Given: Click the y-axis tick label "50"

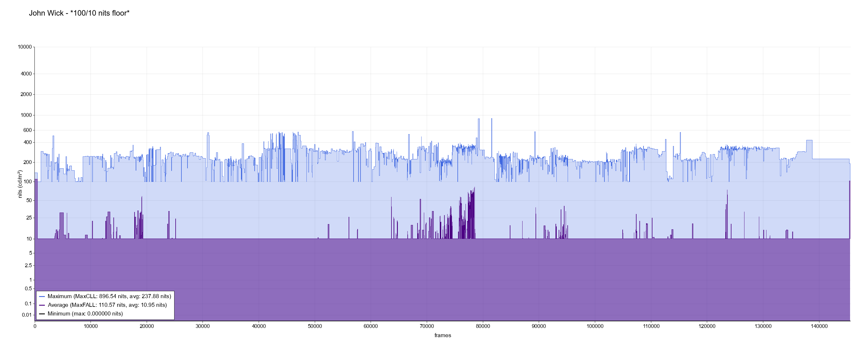Looking at the screenshot, I should (29, 200).
